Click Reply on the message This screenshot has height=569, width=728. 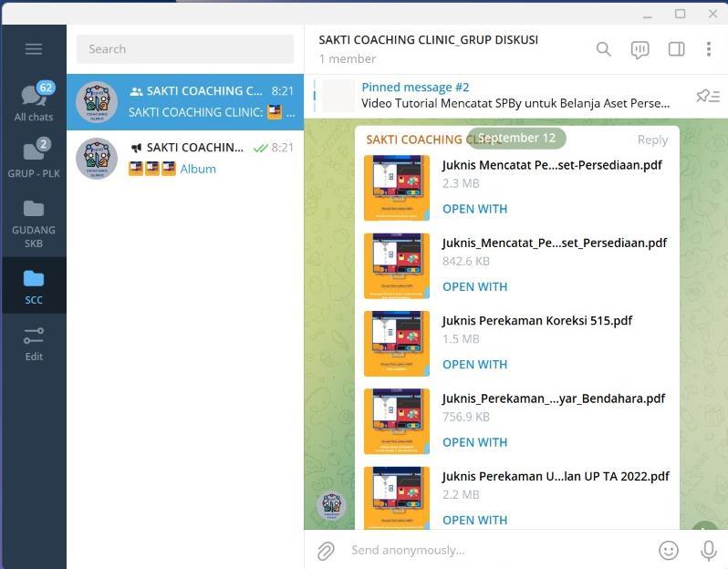652,140
